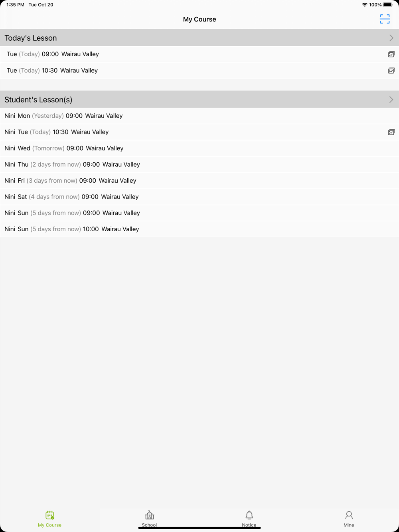Go to the Mine profile icon
399x532 pixels.
pyautogui.click(x=349, y=515)
